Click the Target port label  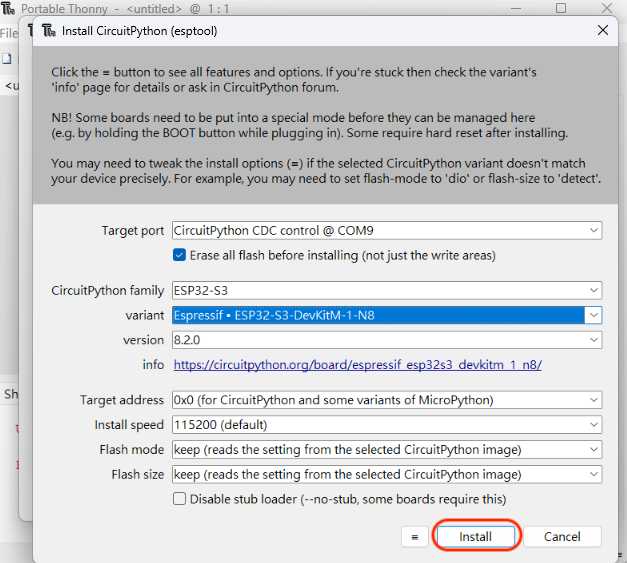coord(133,231)
